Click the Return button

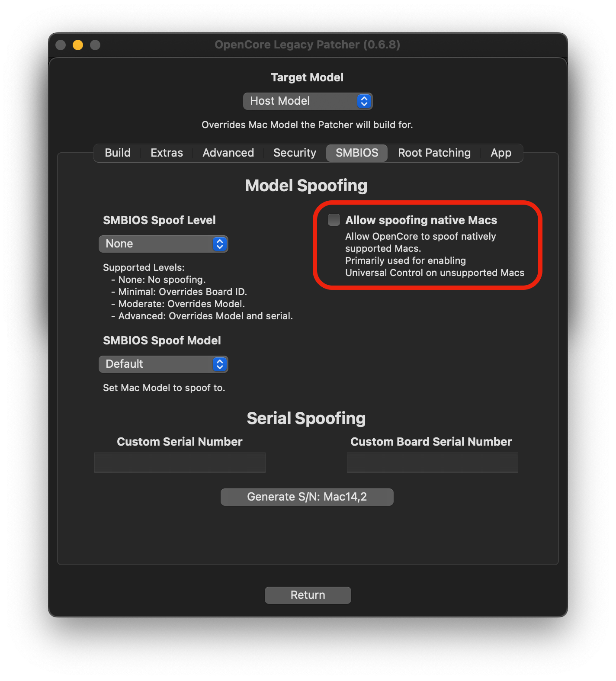click(308, 595)
